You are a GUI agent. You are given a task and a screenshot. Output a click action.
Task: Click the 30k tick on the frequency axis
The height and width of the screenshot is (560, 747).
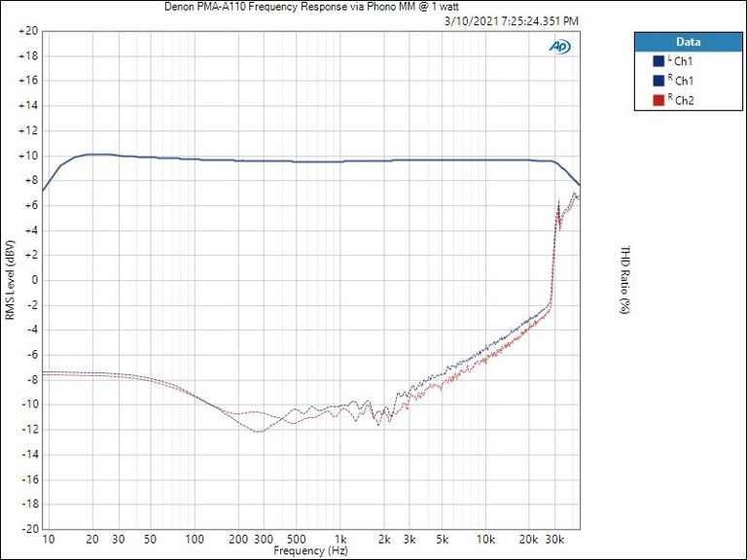pyautogui.click(x=554, y=540)
